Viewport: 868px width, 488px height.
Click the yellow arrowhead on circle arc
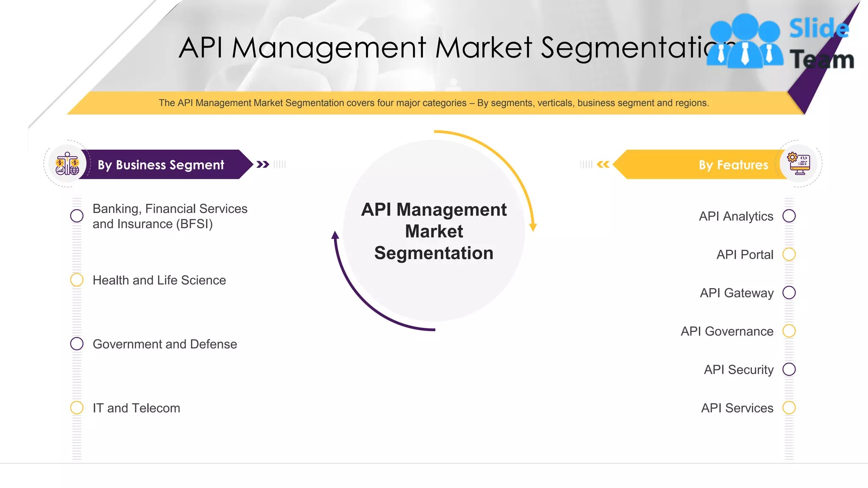pyautogui.click(x=533, y=227)
